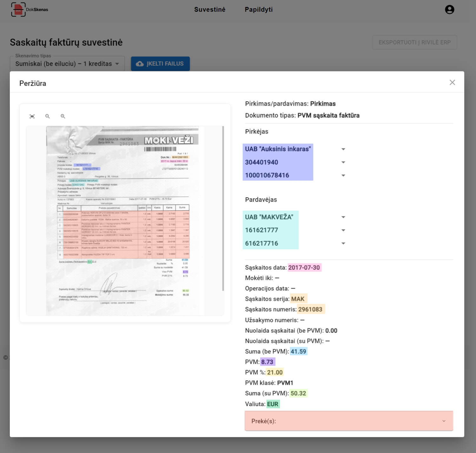Open Skenavimo tipas selector
Screen dimensions: 476x453
(67, 64)
